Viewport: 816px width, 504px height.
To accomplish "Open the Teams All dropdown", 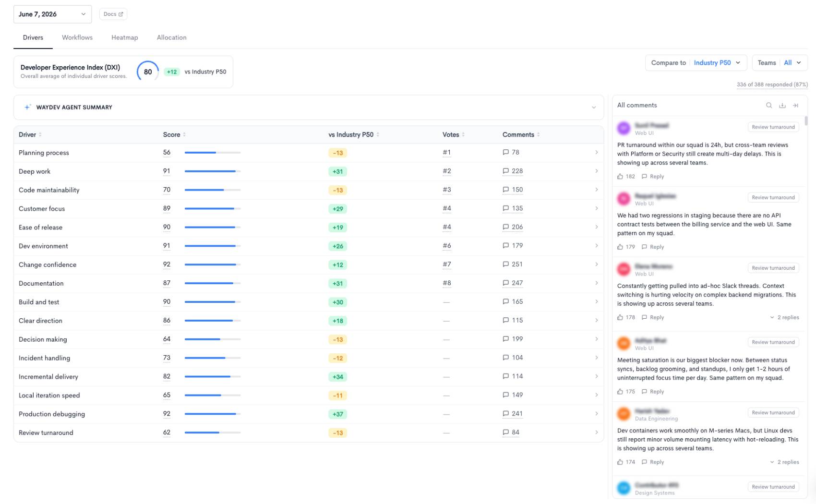I will pos(780,63).
